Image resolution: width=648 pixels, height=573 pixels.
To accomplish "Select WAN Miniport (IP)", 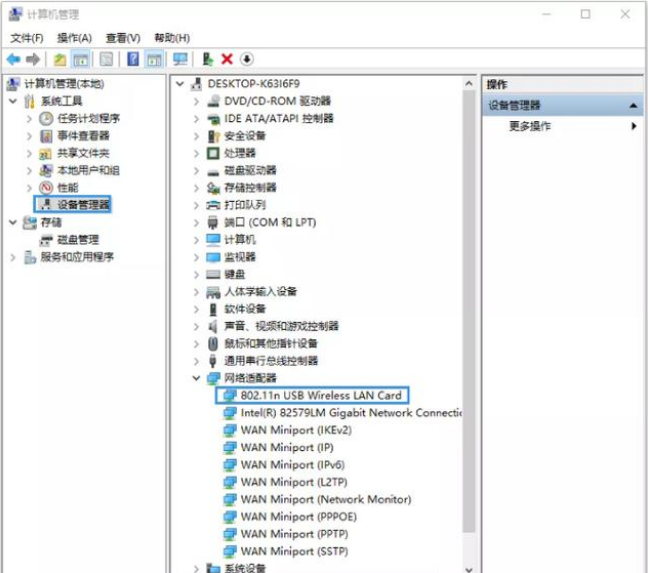I will (287, 447).
